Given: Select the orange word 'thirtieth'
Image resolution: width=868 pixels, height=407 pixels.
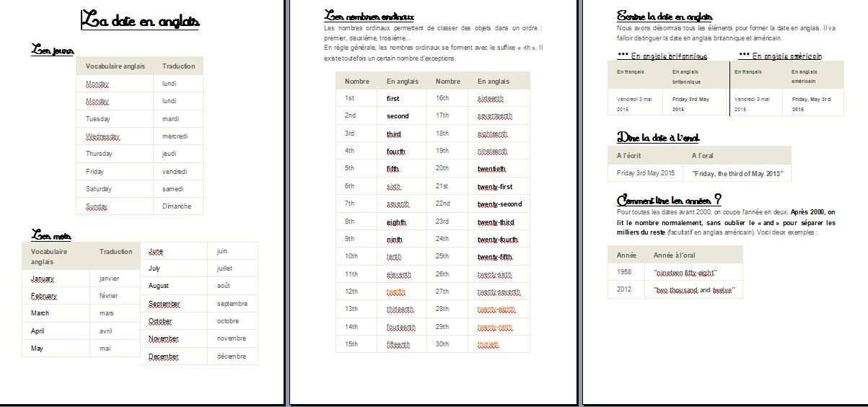Looking at the screenshot, I should (488, 344).
